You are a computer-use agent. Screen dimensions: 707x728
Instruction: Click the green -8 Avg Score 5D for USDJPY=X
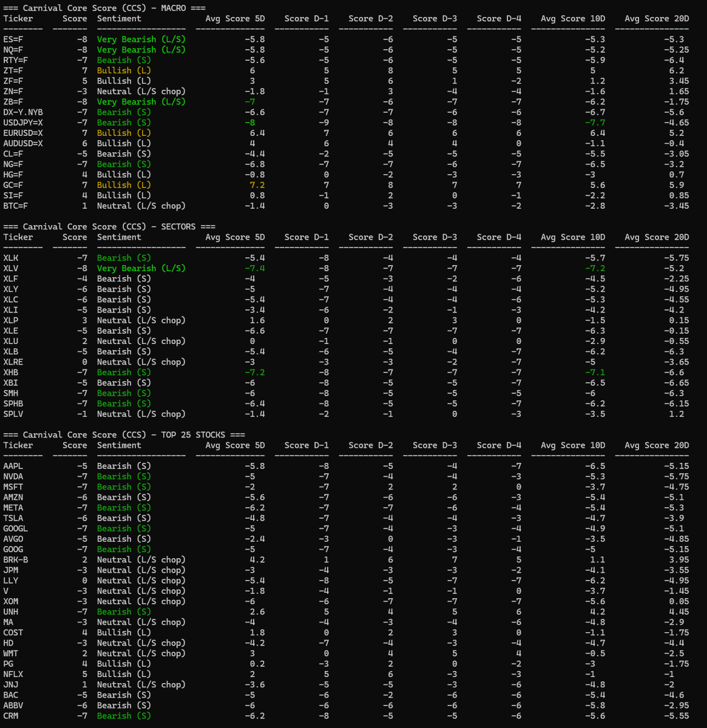(249, 123)
